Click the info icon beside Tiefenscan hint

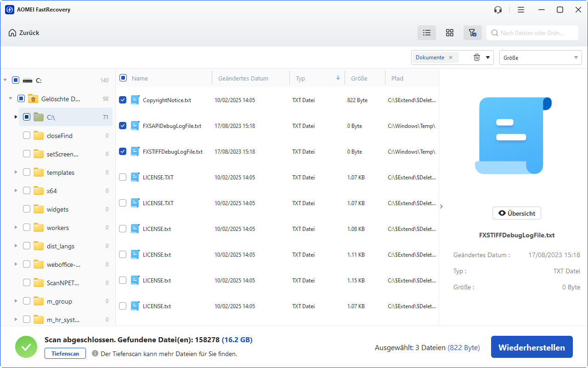click(x=95, y=354)
